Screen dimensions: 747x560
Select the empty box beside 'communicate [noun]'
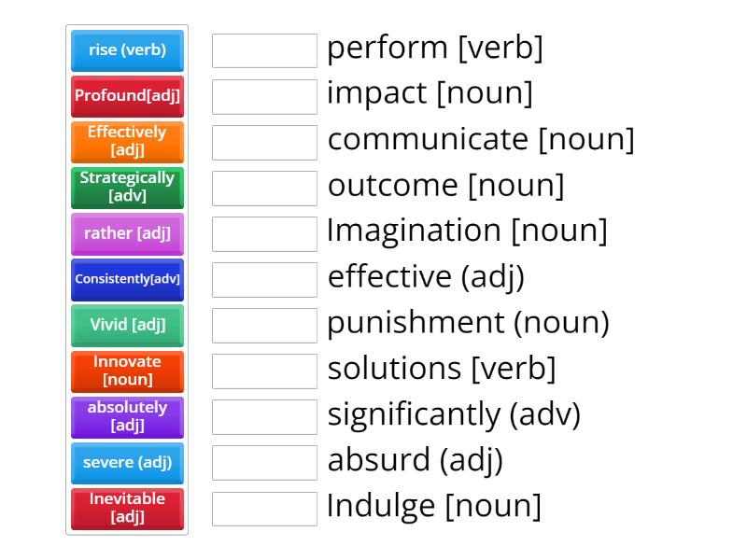[264, 142]
